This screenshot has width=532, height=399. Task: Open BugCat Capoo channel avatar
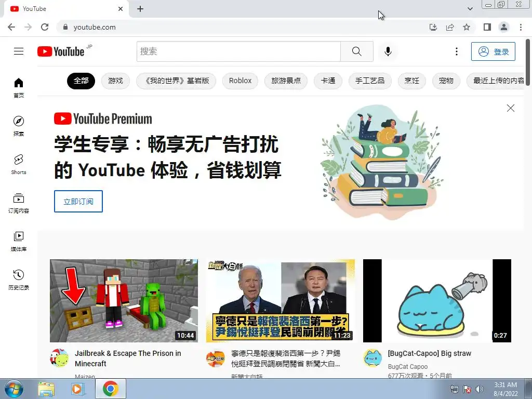pos(372,358)
